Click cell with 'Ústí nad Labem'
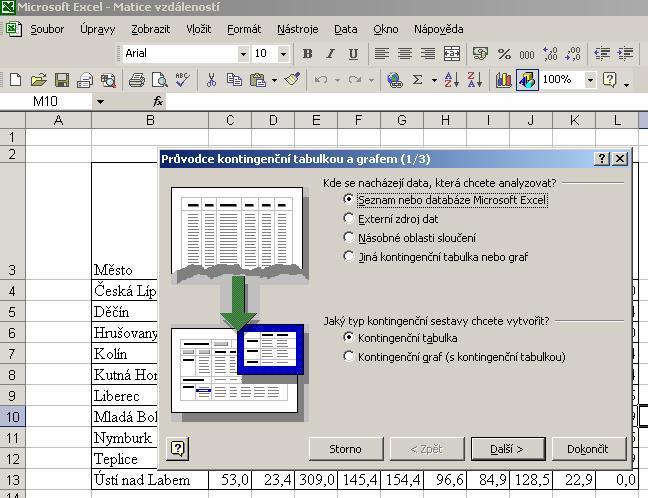The width and height of the screenshot is (648, 498). click(x=150, y=480)
